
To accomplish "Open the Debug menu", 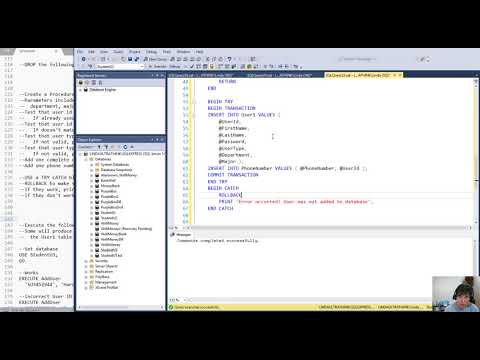I will click(x=151, y=52).
